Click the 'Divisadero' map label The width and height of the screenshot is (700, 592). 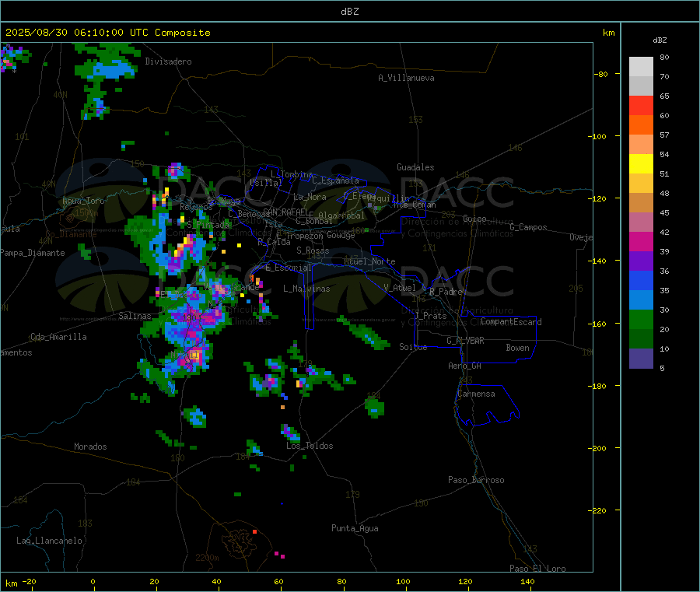[x=168, y=61]
